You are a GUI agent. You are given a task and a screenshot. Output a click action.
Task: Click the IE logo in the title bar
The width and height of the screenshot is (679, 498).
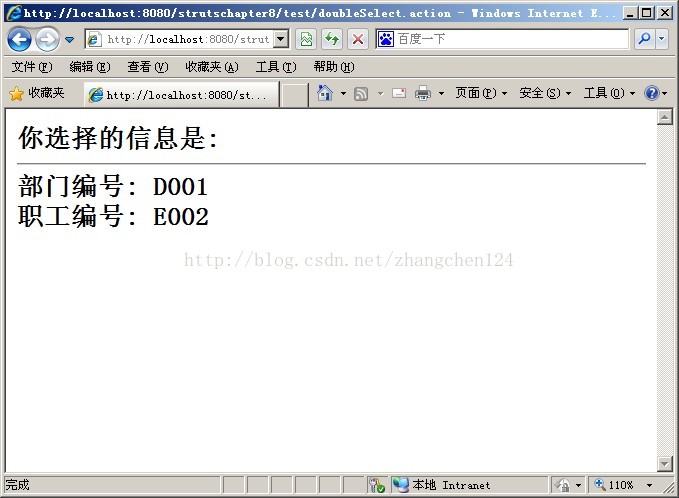coord(14,13)
